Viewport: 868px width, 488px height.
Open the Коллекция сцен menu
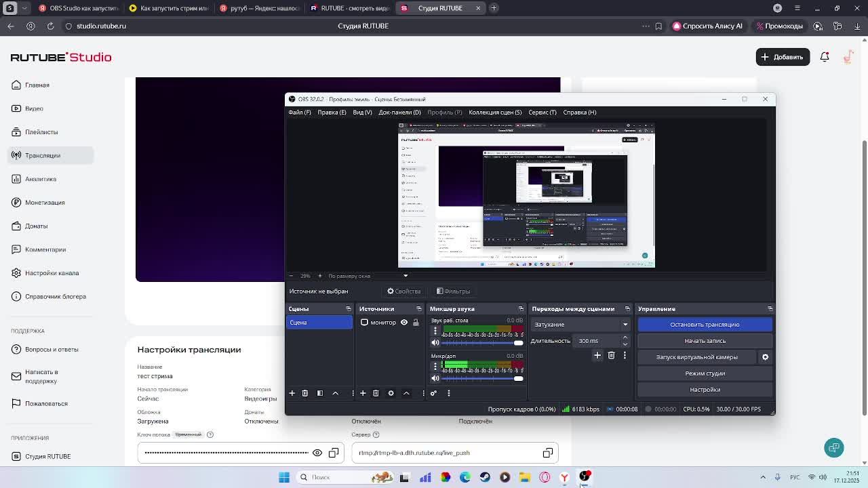tap(495, 113)
